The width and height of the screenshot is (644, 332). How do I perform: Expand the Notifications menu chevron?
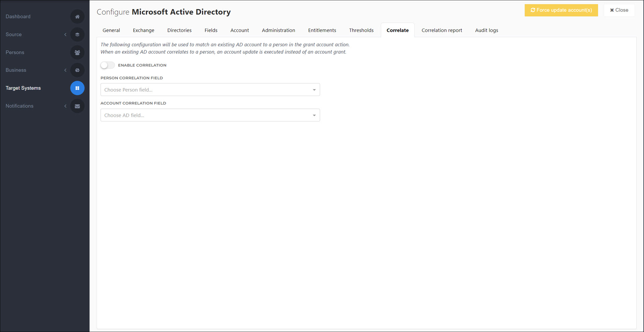pos(65,106)
